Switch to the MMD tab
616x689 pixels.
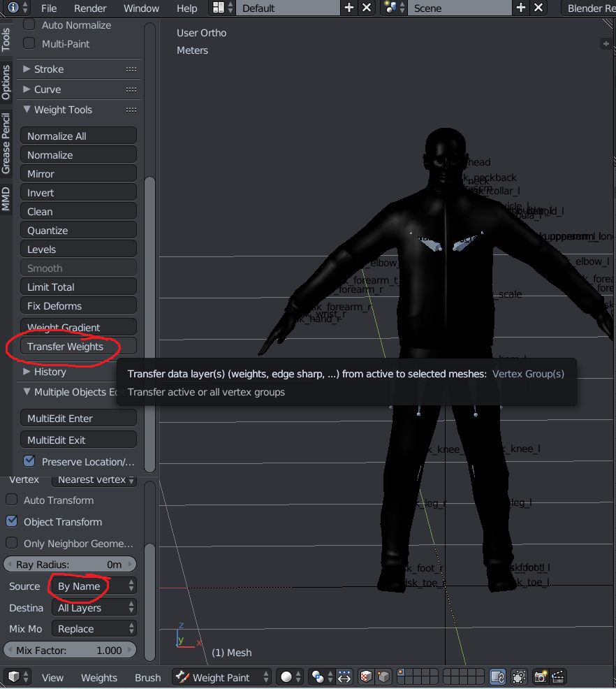click(x=6, y=198)
